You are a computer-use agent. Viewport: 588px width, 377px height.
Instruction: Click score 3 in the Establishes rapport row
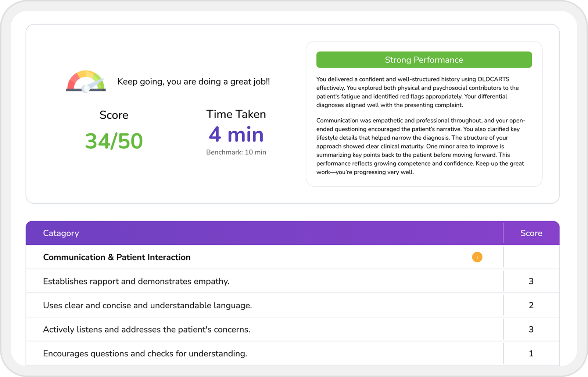click(x=531, y=281)
